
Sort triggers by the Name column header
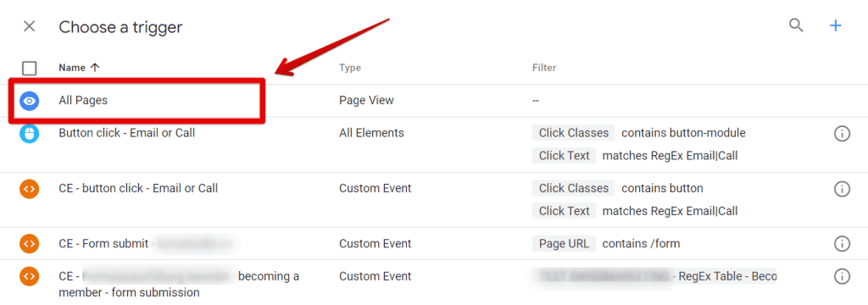click(79, 68)
